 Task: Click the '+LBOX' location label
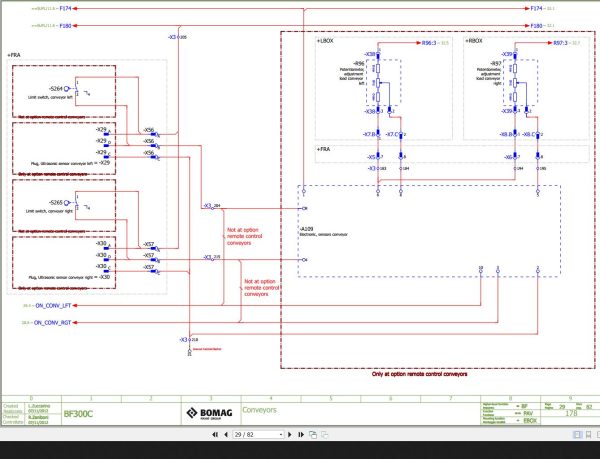click(325, 41)
